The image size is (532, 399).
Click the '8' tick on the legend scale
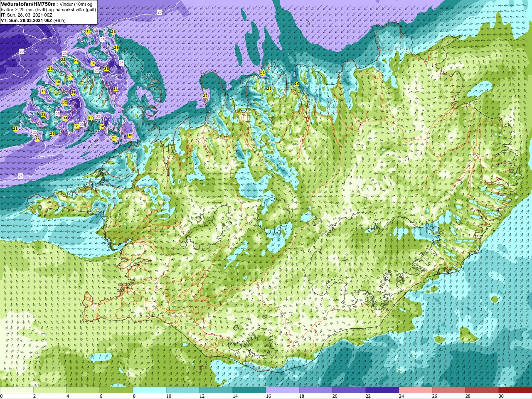click(x=134, y=396)
